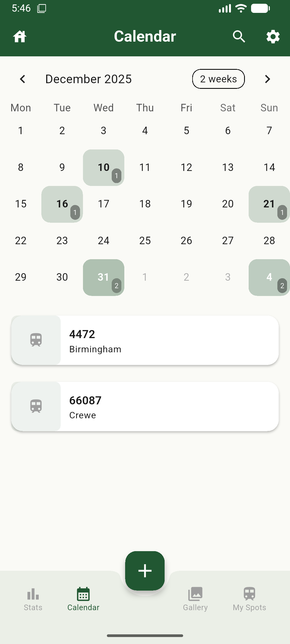Select December 10 on the calendar
Image resolution: width=290 pixels, height=644 pixels.
pyautogui.click(x=103, y=167)
